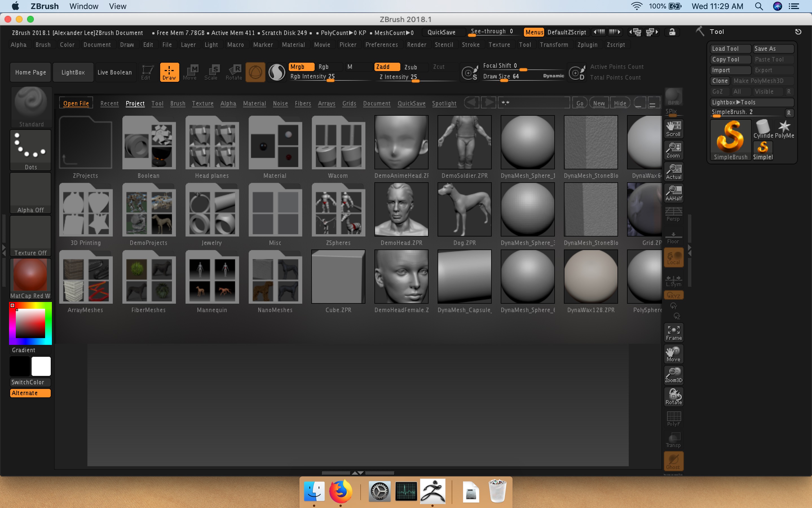Click the Frame icon
The image size is (812, 508).
[x=673, y=333]
